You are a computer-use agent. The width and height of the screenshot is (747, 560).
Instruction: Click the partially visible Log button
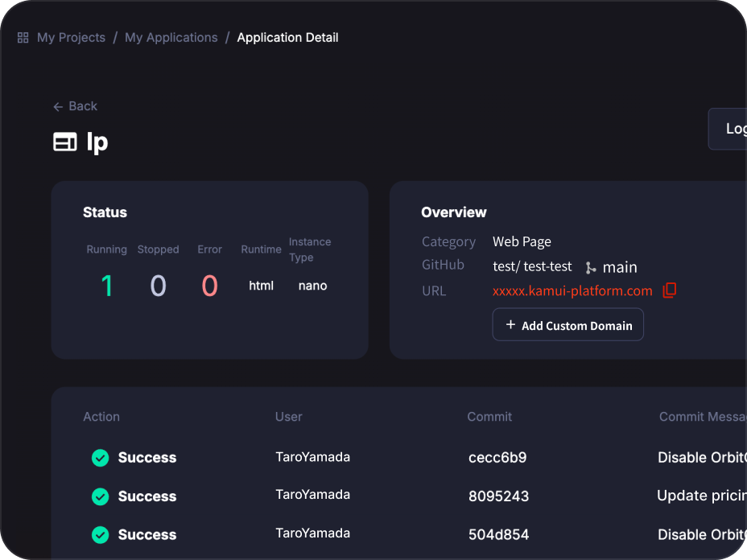tap(728, 129)
